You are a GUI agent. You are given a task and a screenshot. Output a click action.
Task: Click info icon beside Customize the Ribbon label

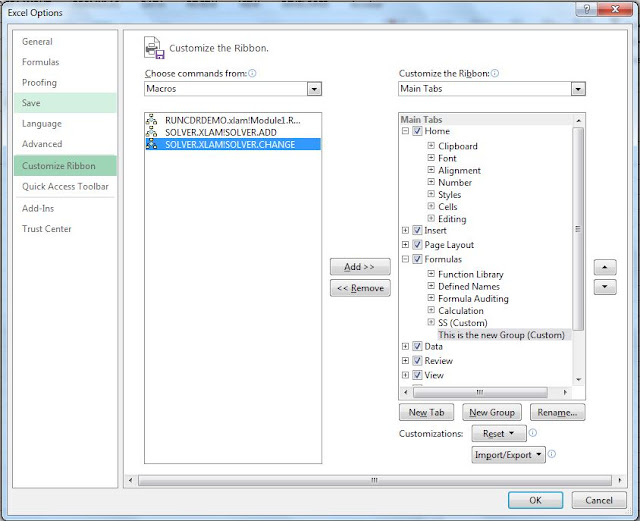pyautogui.click(x=495, y=73)
